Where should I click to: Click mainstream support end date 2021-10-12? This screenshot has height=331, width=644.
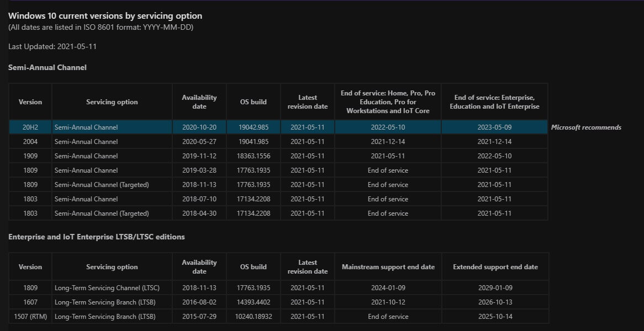[388, 302]
